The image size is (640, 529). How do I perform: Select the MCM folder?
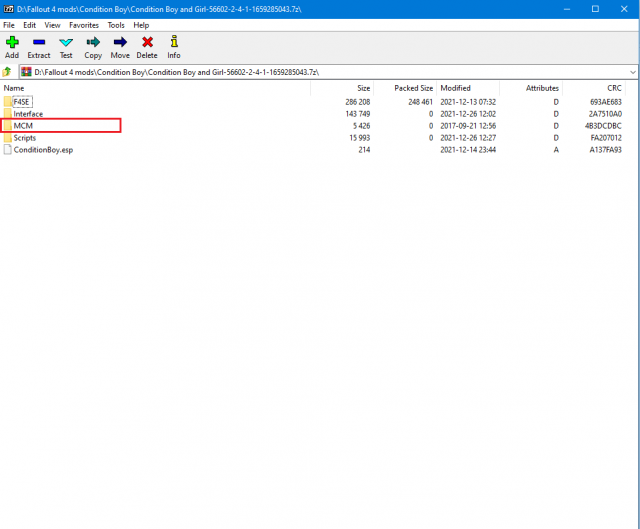click(23, 126)
